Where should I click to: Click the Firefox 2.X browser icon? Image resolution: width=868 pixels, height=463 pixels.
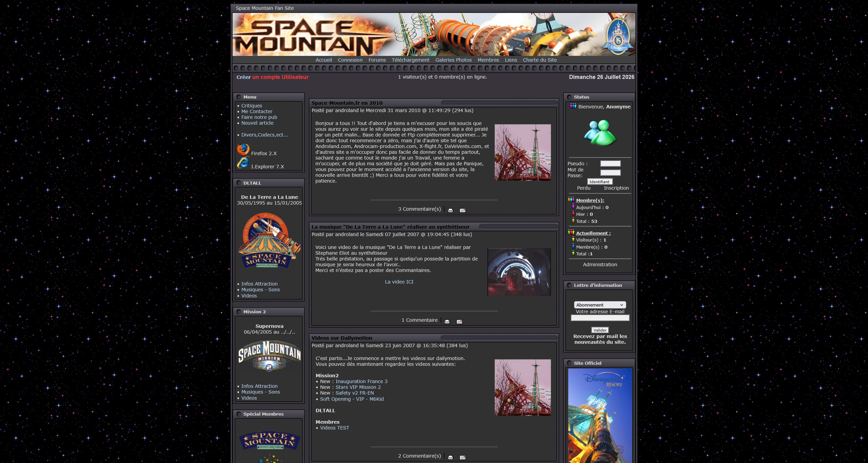tap(243, 149)
